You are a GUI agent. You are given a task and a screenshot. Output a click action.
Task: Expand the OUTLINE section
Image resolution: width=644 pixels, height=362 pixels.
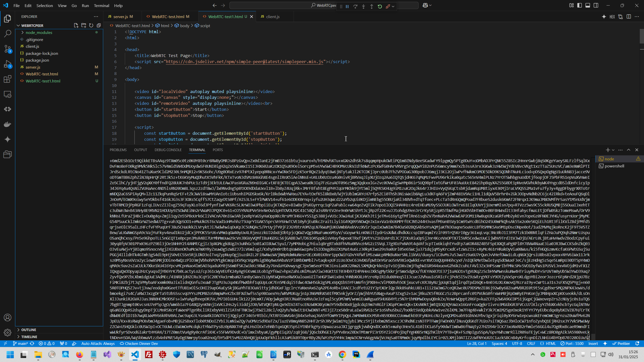click(x=29, y=330)
